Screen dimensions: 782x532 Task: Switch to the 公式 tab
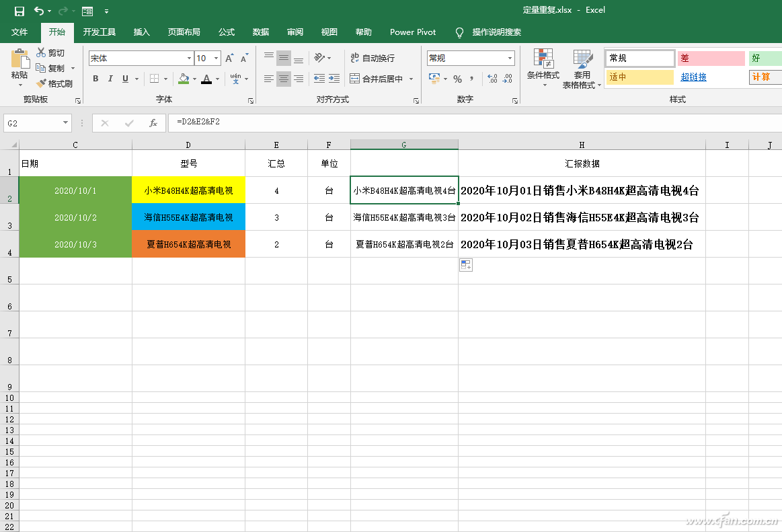pyautogui.click(x=227, y=32)
